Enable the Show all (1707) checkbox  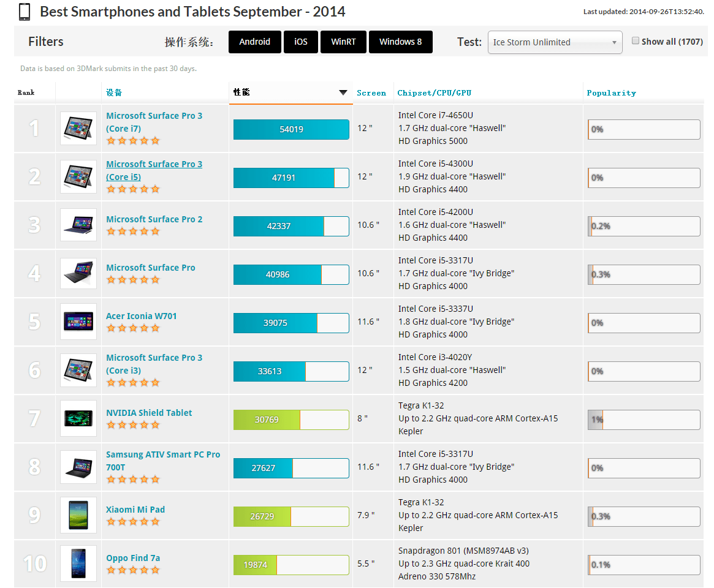[636, 41]
